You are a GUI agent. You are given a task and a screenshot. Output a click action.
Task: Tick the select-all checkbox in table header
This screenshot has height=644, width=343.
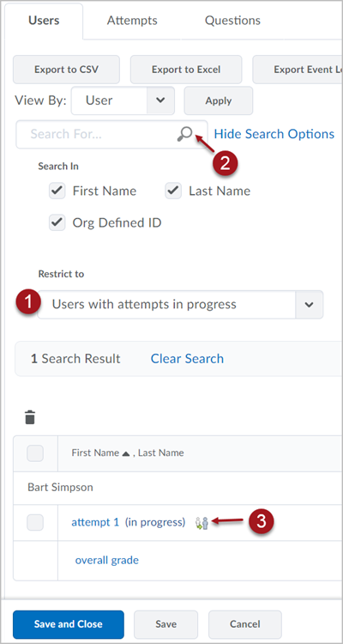click(x=35, y=453)
